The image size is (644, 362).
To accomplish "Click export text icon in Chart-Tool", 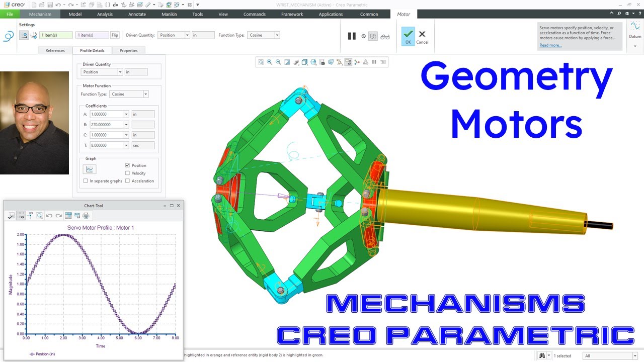I will coord(77,216).
